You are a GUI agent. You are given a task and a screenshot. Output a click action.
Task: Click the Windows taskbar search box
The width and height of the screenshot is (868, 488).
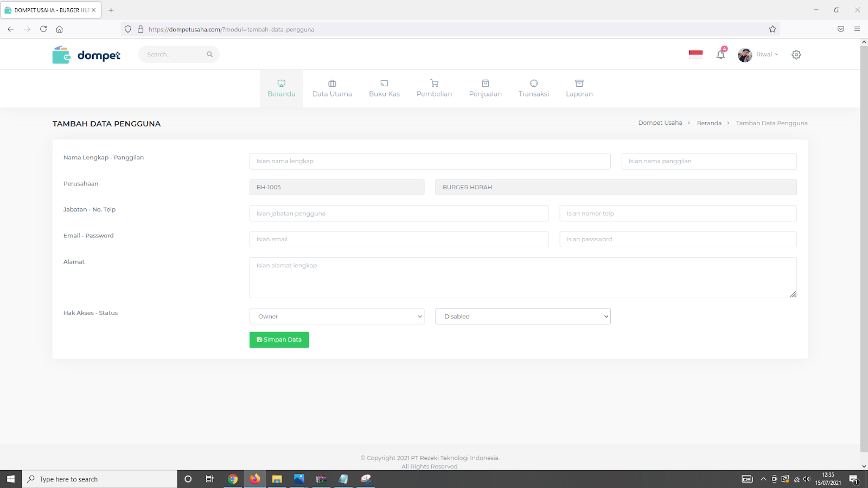tap(100, 479)
